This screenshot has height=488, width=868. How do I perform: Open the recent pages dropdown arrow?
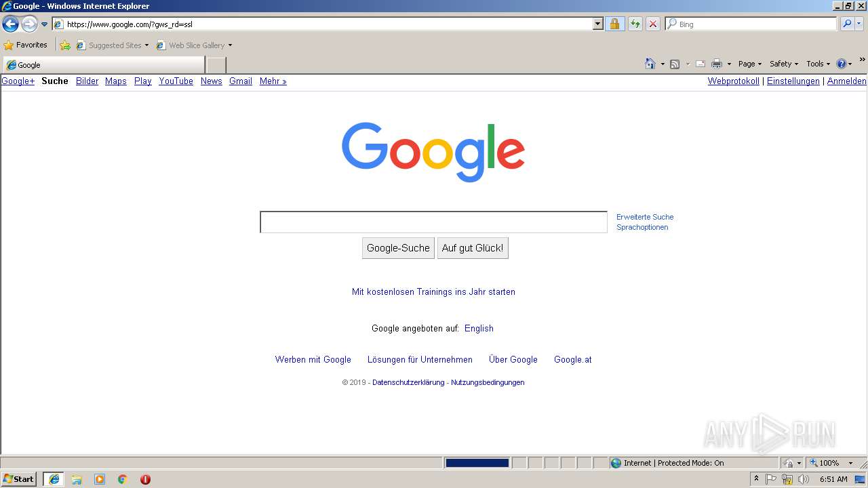tap(44, 24)
